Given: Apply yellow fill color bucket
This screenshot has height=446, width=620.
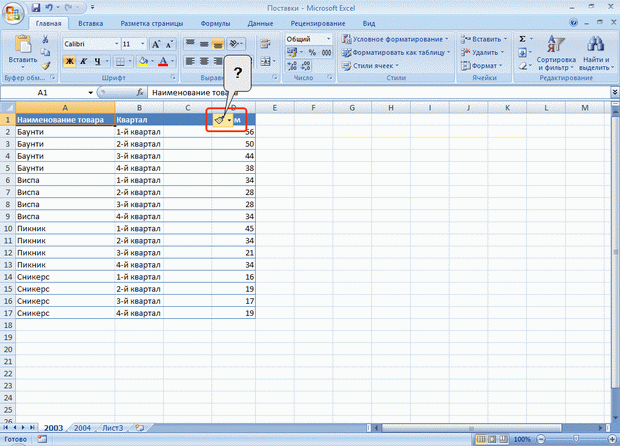Looking at the screenshot, I should 143,61.
